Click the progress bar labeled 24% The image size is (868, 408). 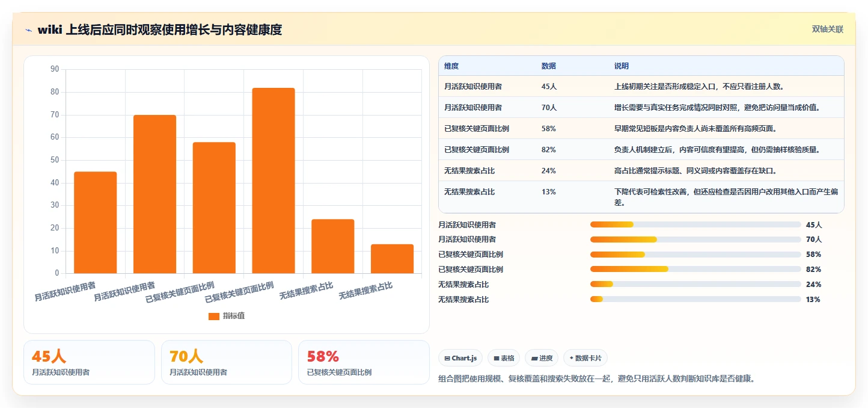click(695, 285)
